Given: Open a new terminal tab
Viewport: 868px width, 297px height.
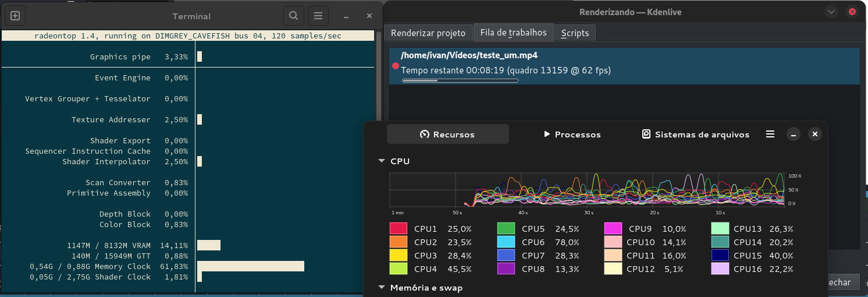Looking at the screenshot, I should pyautogui.click(x=15, y=16).
